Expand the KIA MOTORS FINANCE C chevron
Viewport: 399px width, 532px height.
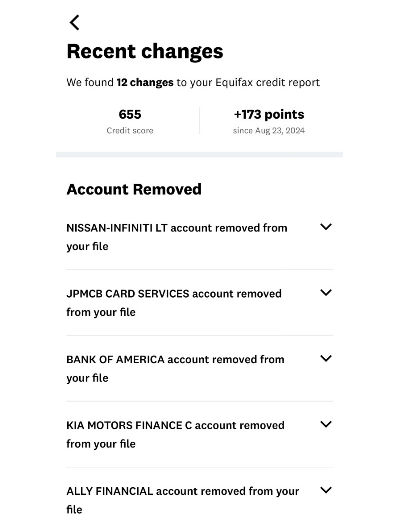coord(326,424)
